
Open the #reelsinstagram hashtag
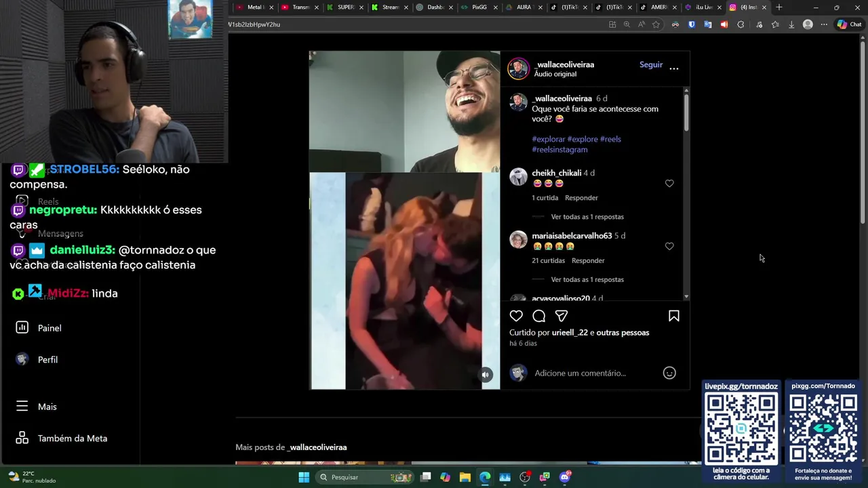559,150
